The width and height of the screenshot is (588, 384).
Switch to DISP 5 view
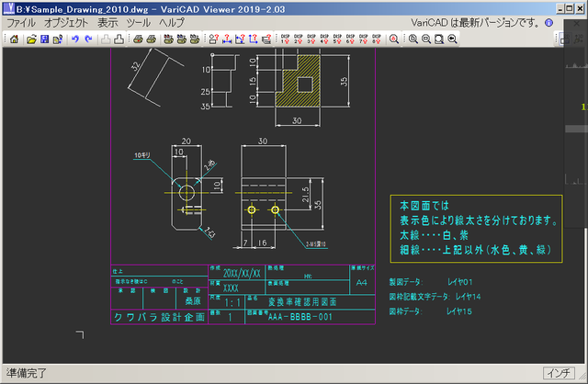tap(337, 39)
